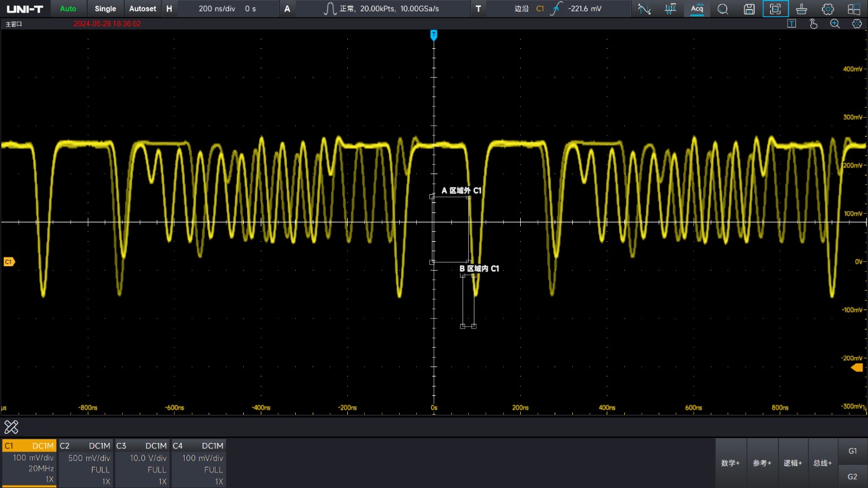Expand the 参考+ reference menu
Viewport: 868px width, 488px height.
tap(762, 462)
